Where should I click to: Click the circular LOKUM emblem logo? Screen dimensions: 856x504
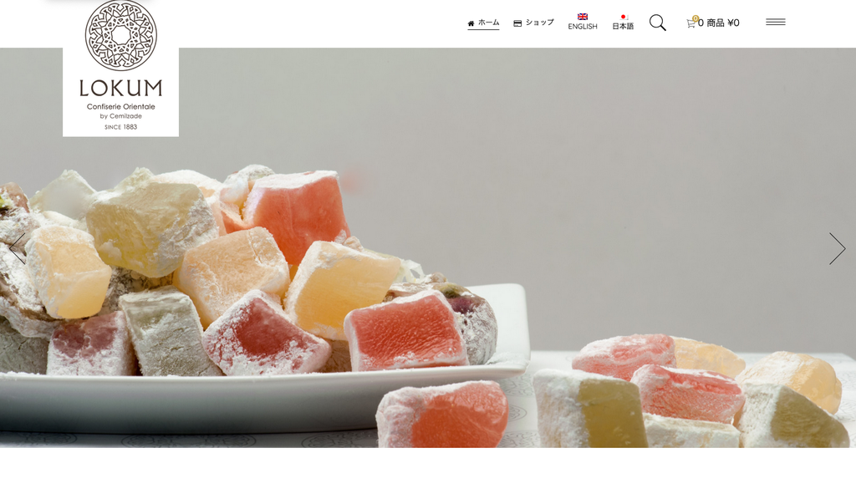pyautogui.click(x=120, y=35)
